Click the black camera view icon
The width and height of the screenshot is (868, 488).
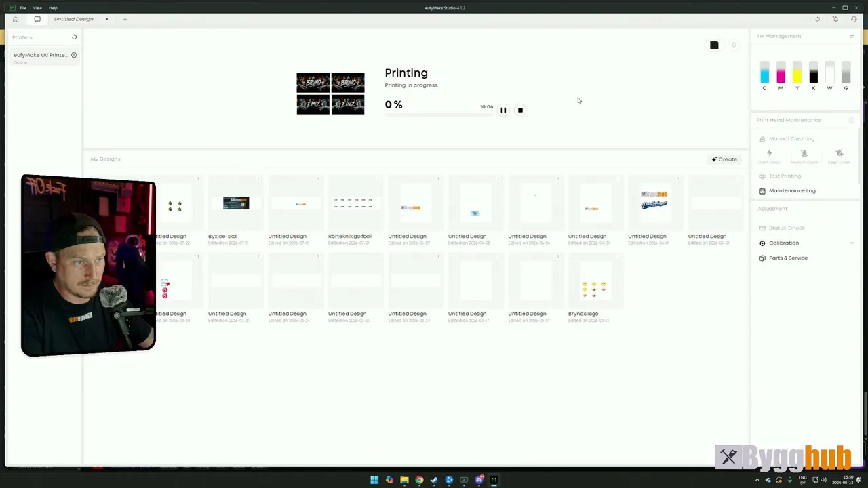click(x=714, y=45)
